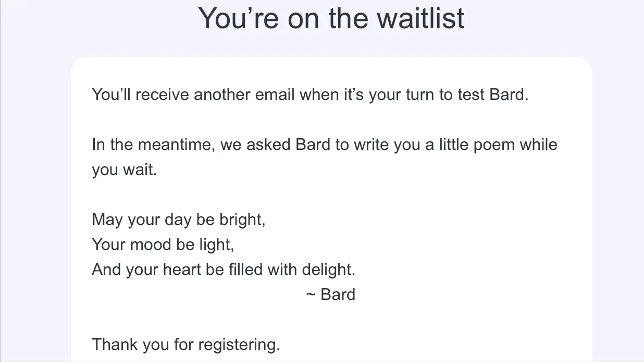
Task: Click the word "waitlist" in the heading
Action: click(420, 18)
